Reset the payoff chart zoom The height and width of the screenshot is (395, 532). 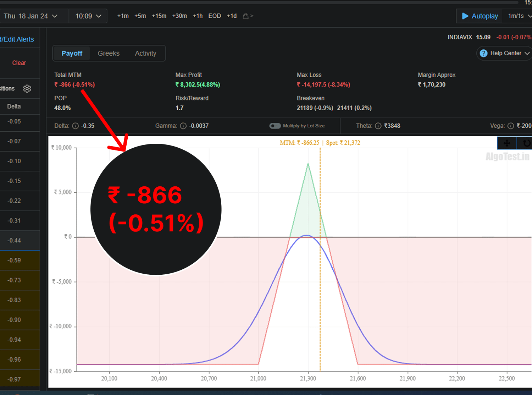click(526, 143)
